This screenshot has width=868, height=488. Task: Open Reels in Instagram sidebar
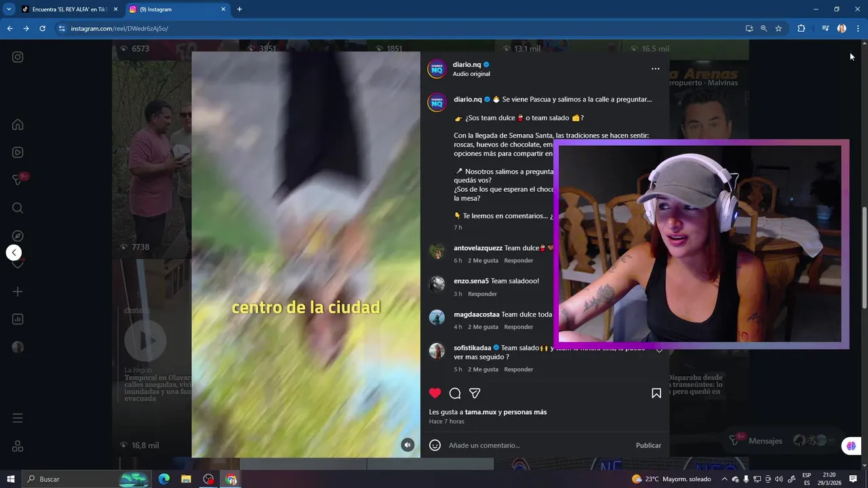pyautogui.click(x=18, y=152)
